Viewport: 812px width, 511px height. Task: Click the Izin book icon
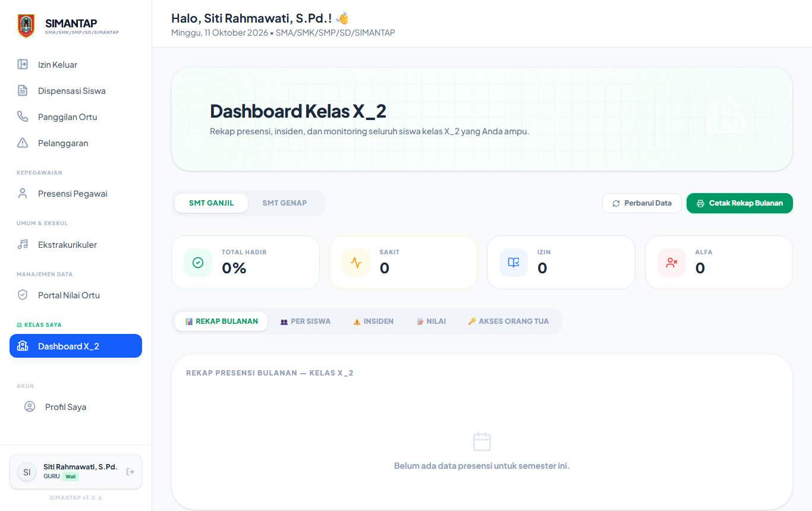pos(514,263)
